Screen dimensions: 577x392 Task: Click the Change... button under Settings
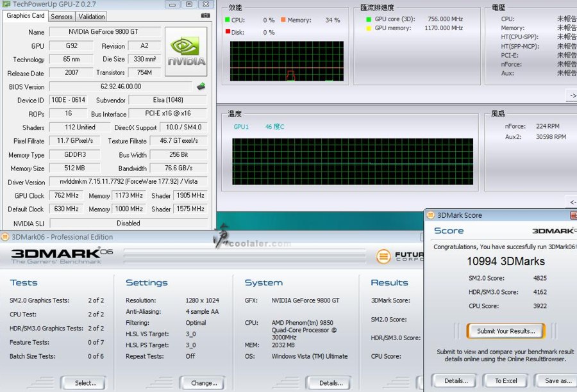pos(202,383)
